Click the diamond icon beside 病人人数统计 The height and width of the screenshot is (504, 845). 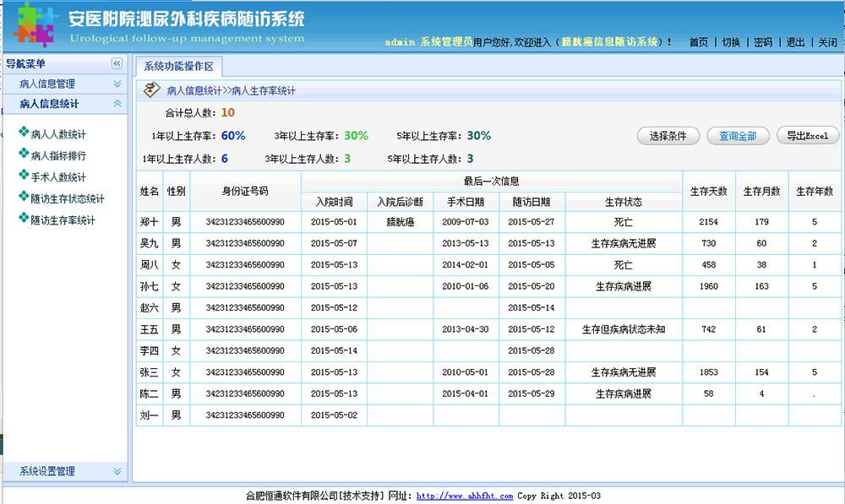pyautogui.click(x=23, y=132)
